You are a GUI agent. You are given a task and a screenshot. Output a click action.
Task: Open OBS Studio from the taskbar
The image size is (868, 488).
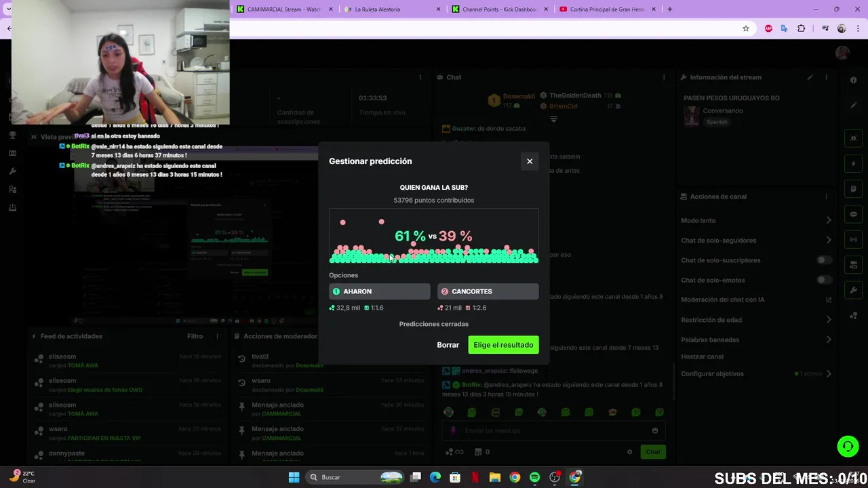coord(555,477)
